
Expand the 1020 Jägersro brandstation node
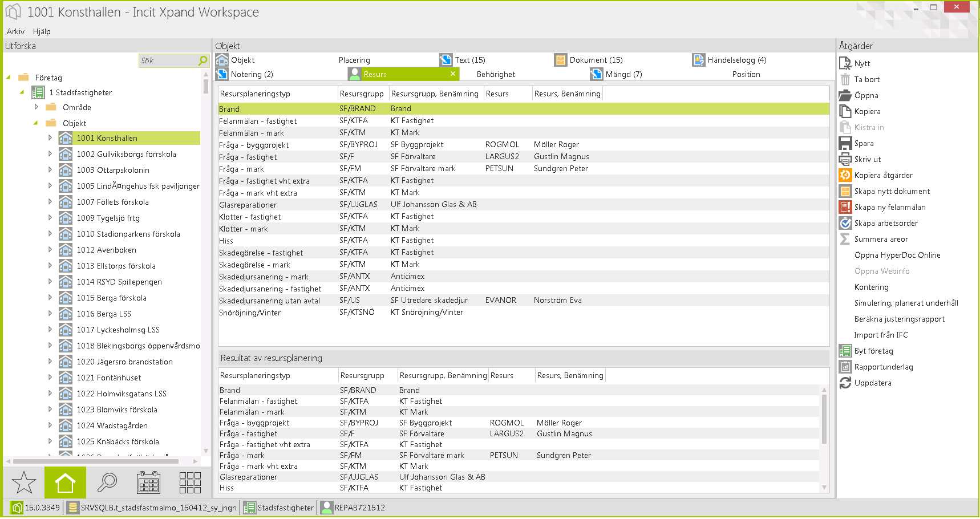[50, 361]
